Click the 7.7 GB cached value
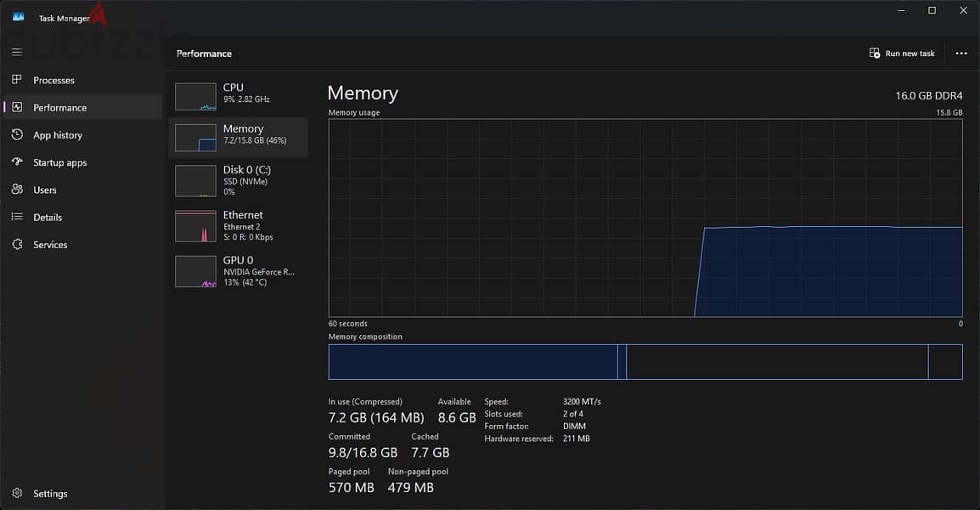Image resolution: width=980 pixels, height=510 pixels. click(x=430, y=452)
